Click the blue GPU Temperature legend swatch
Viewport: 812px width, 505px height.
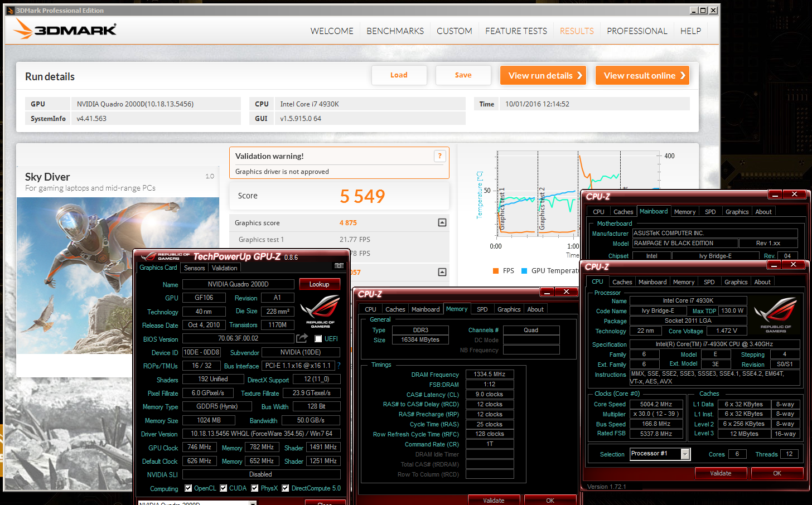(524, 271)
